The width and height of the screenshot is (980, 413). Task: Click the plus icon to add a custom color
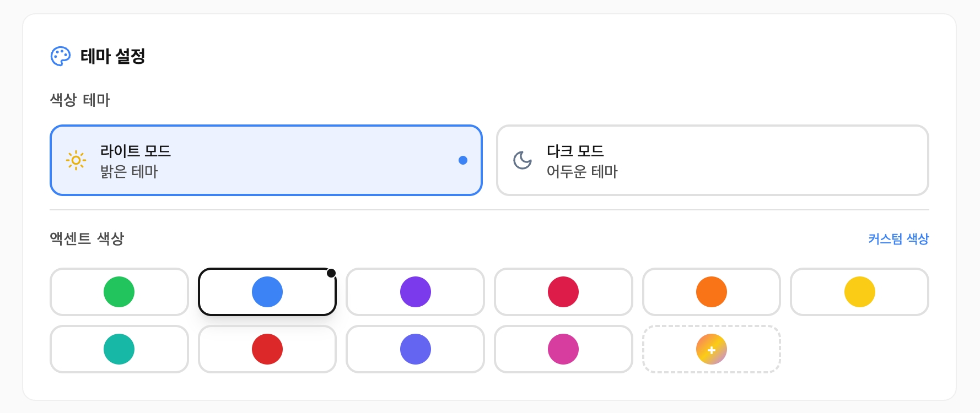712,349
